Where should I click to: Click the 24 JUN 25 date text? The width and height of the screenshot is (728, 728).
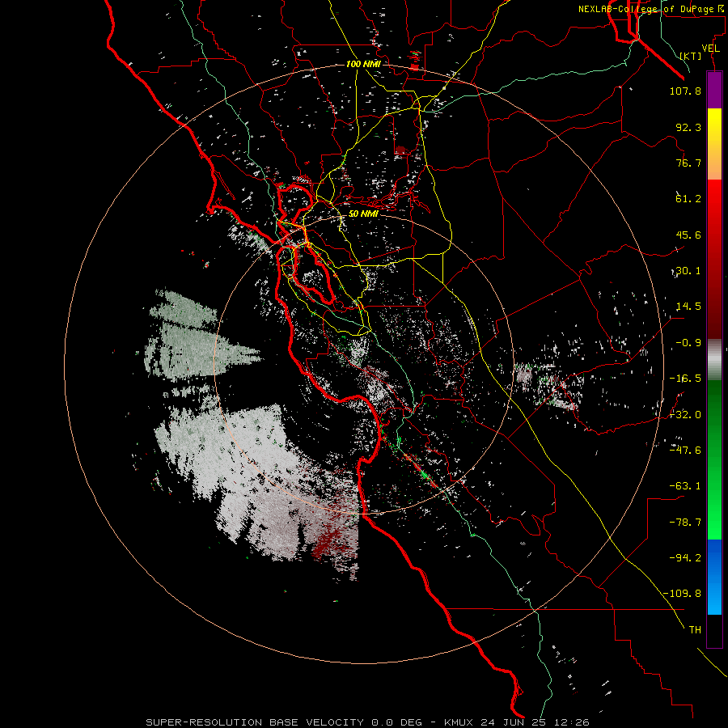coord(514,722)
